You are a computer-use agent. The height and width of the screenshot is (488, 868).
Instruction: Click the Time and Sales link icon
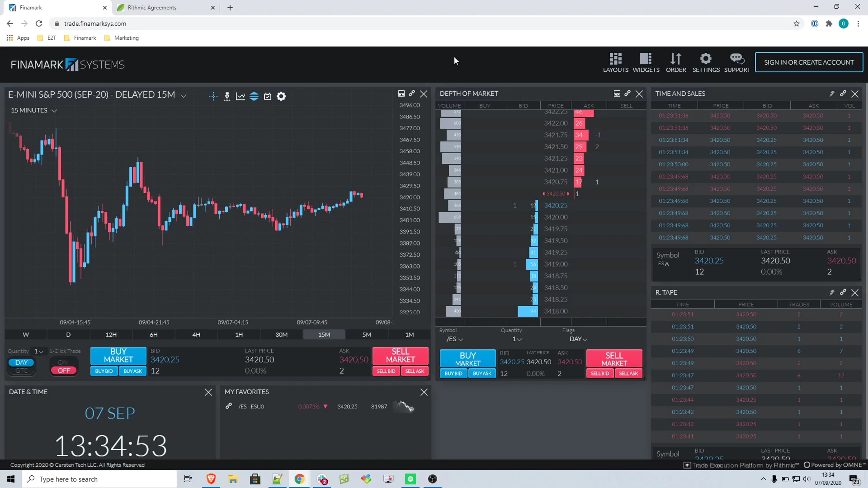click(843, 94)
